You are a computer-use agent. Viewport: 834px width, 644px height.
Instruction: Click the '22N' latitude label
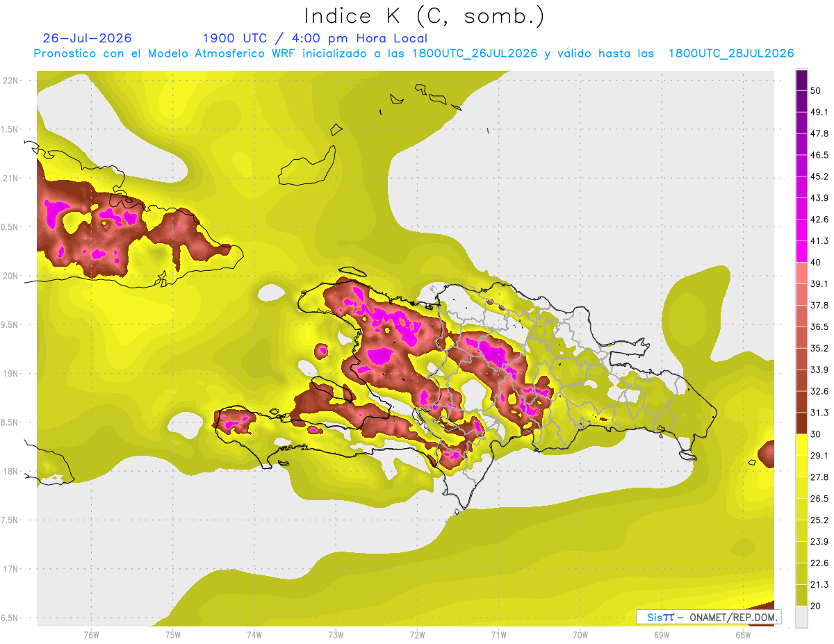pyautogui.click(x=11, y=81)
